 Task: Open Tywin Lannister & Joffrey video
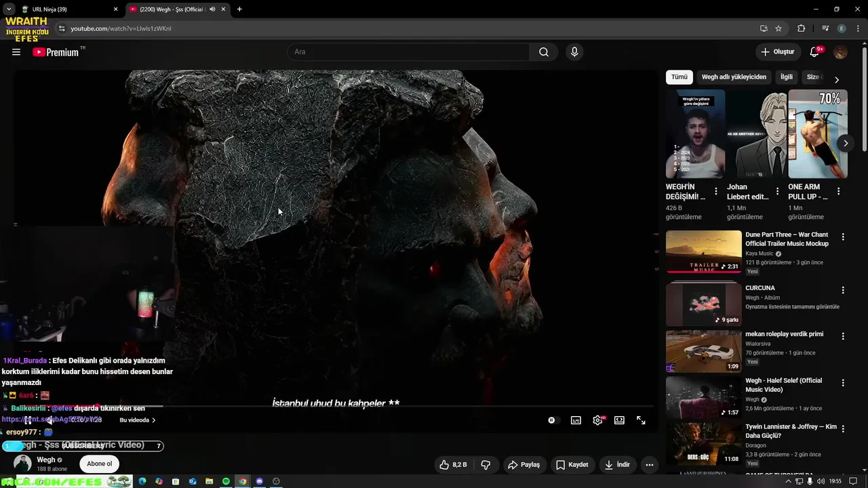click(x=704, y=443)
